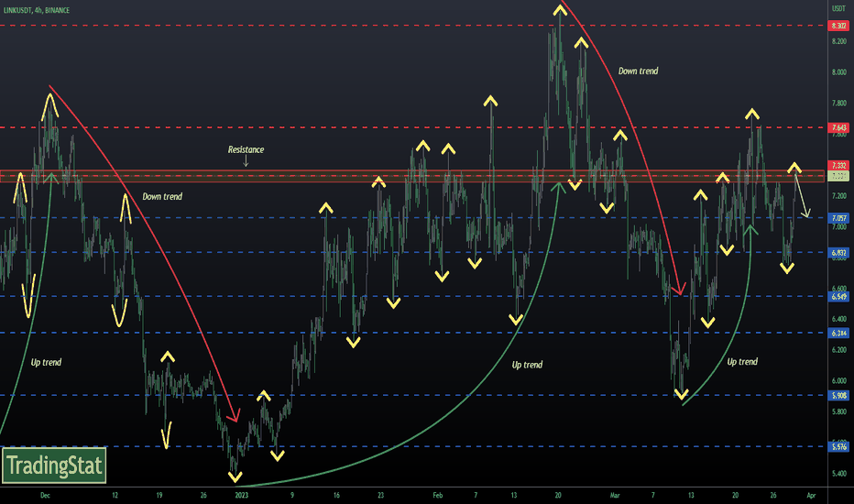Click the 19 date label on the time axis
The width and height of the screenshot is (854, 504).
pos(159,495)
